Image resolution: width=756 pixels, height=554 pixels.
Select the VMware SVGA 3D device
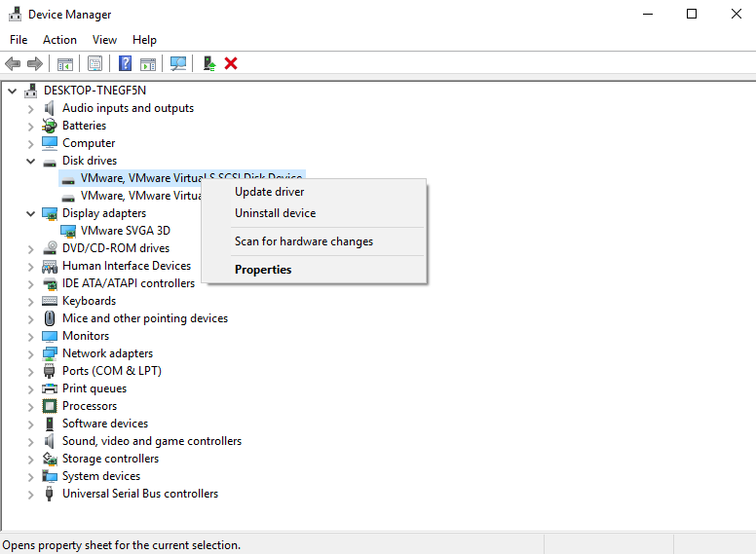[x=125, y=231]
